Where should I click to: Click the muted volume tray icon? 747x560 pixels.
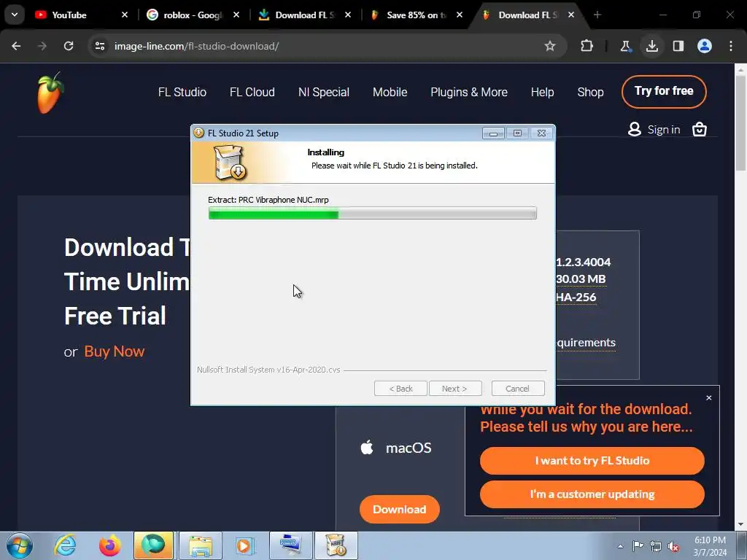(673, 546)
